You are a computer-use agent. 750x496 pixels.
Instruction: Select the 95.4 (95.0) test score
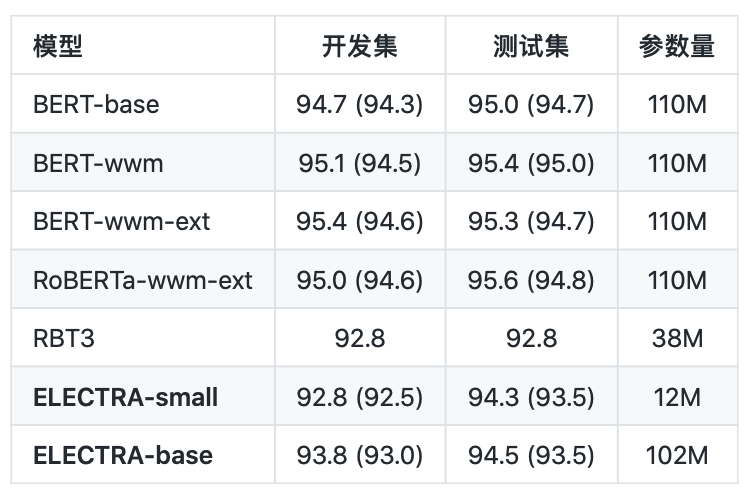[x=531, y=162]
